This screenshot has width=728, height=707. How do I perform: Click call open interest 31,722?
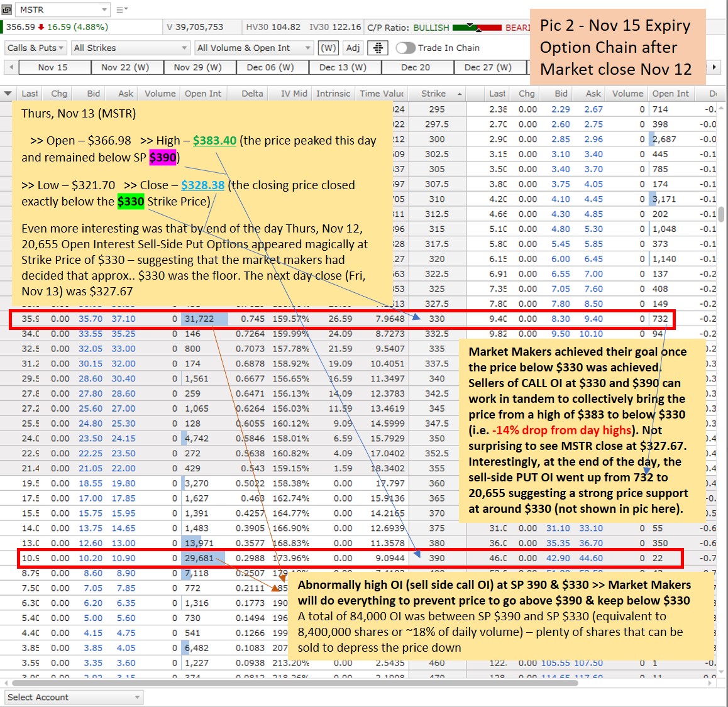pyautogui.click(x=199, y=319)
